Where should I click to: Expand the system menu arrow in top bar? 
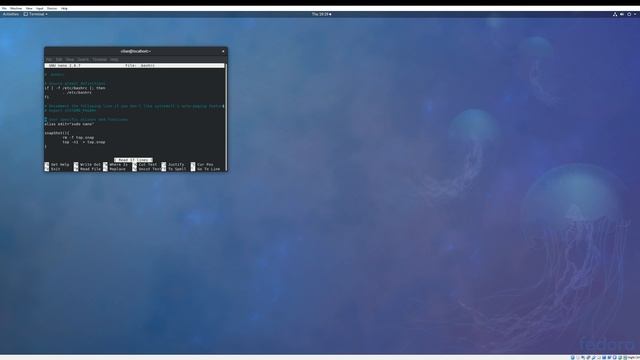(x=635, y=14)
